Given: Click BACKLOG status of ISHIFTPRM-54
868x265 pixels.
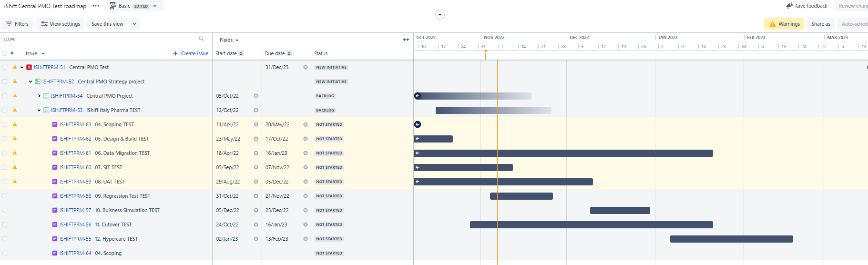Looking at the screenshot, I should (x=325, y=96).
